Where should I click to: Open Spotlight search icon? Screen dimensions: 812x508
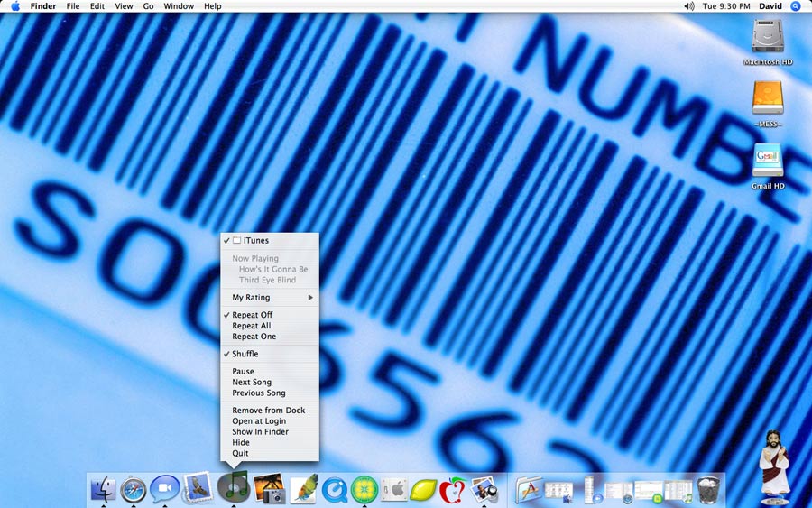[x=796, y=6]
